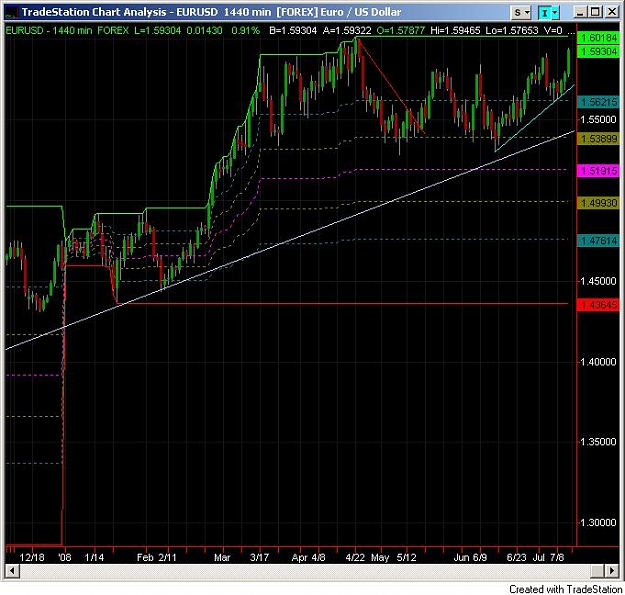
Task: Click the 1/14 date on the time axis
Action: 94,557
